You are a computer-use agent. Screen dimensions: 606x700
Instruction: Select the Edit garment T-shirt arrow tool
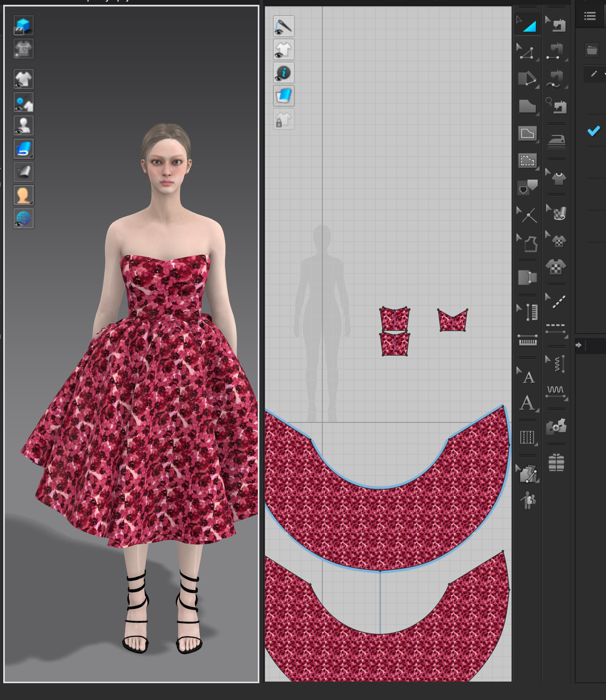tap(556, 176)
